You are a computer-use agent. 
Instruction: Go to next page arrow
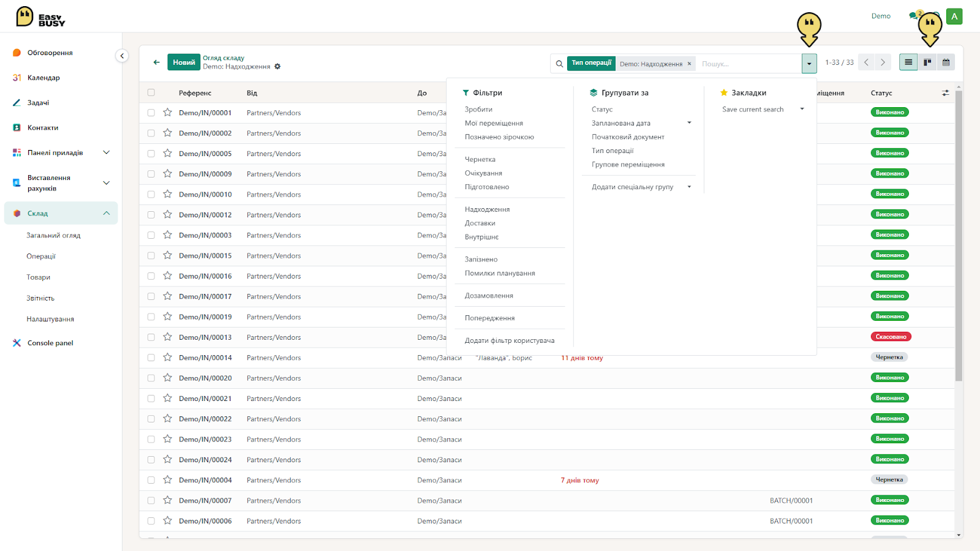(x=883, y=62)
